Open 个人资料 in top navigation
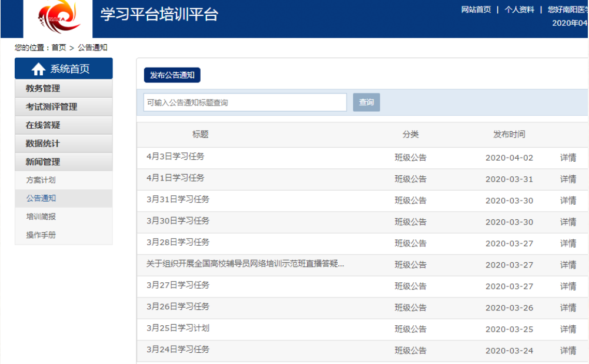This screenshot has width=589, height=364. (519, 9)
